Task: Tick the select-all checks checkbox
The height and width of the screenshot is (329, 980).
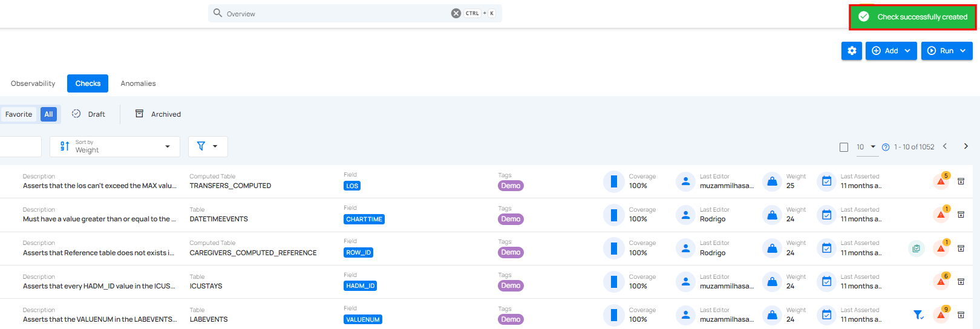Action: click(844, 147)
